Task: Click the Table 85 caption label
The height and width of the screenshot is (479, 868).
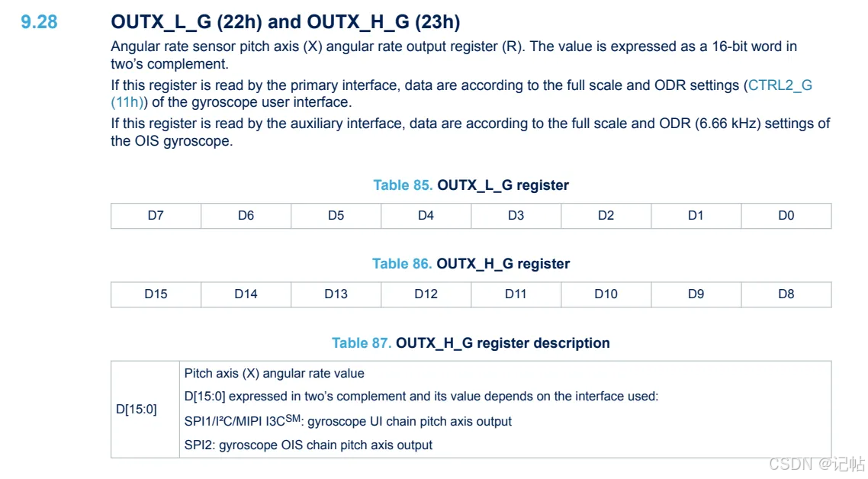Action: [x=403, y=185]
